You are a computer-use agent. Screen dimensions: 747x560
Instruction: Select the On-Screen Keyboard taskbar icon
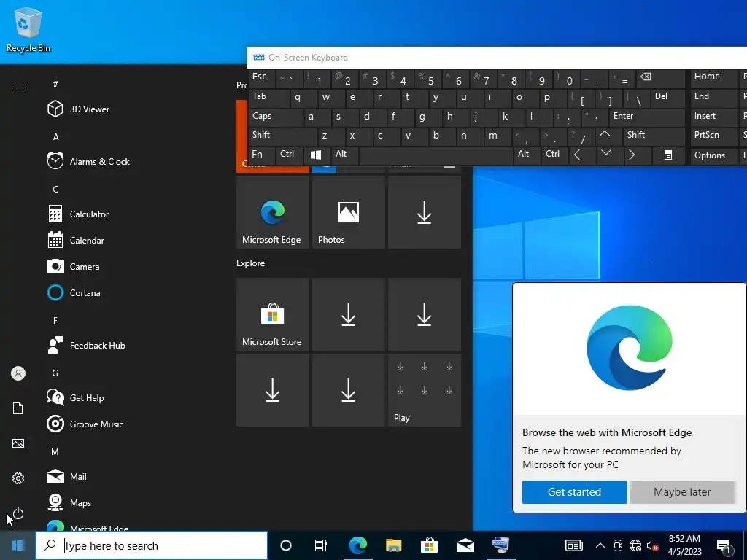[x=500, y=545]
